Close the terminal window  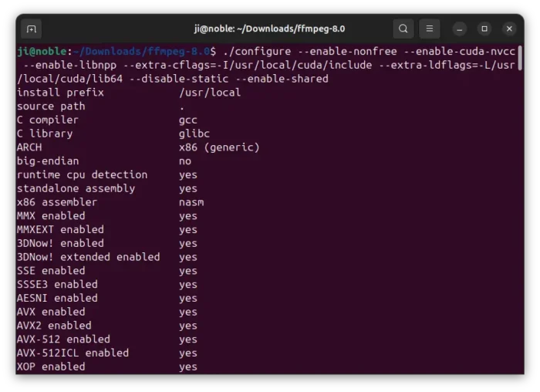point(509,29)
